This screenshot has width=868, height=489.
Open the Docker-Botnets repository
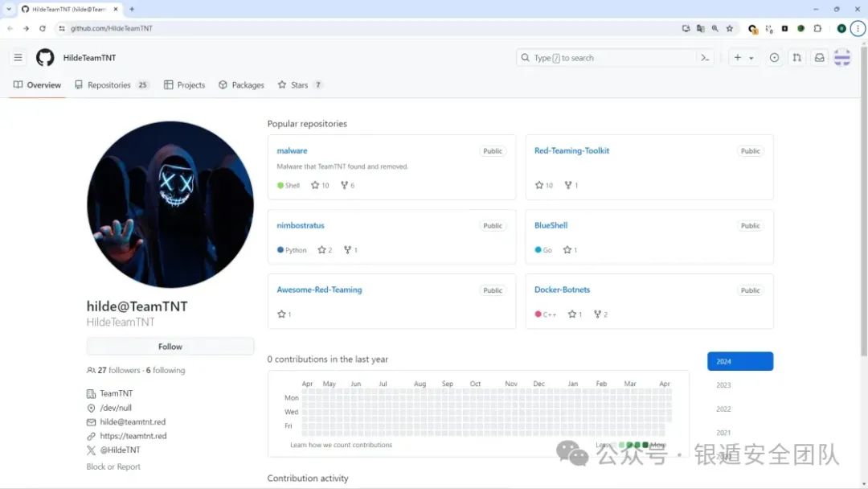click(562, 290)
